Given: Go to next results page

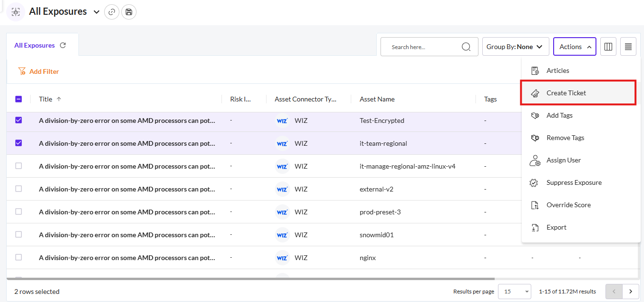Looking at the screenshot, I should pyautogui.click(x=631, y=291).
